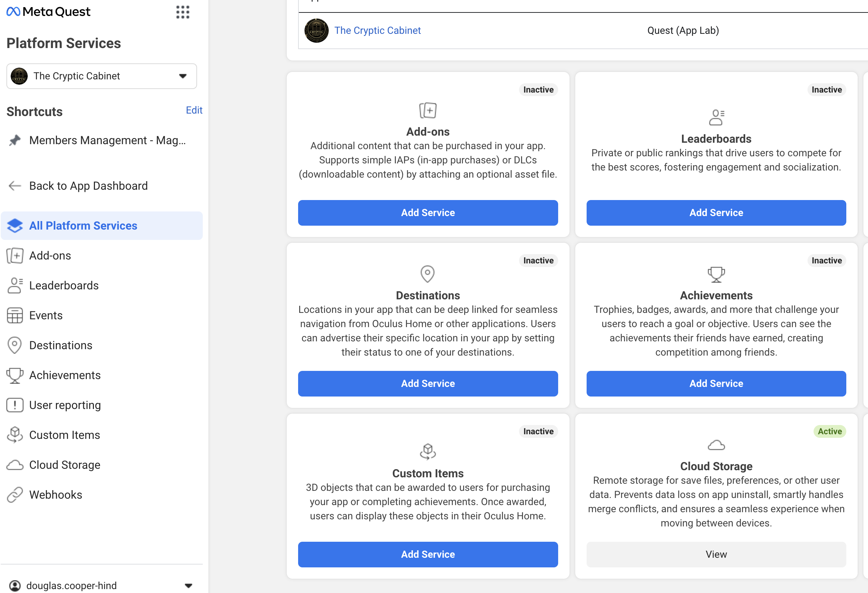The width and height of the screenshot is (868, 593).
Task: Toggle inactive status on Leaderboards service
Action: pos(826,89)
